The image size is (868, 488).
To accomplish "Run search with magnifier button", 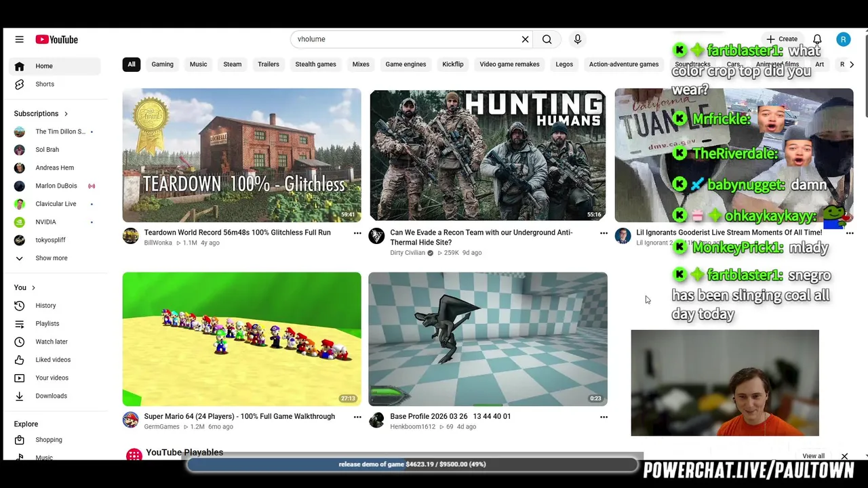I will pyautogui.click(x=547, y=39).
